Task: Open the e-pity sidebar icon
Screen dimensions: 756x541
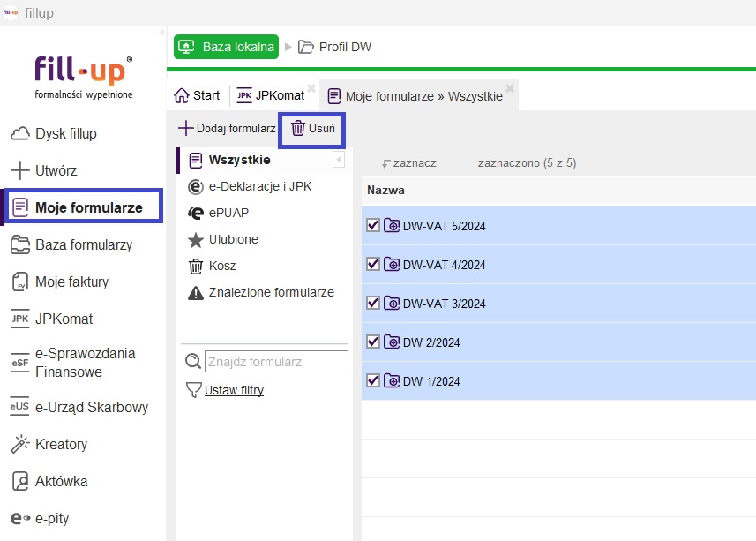Action: tap(20, 518)
